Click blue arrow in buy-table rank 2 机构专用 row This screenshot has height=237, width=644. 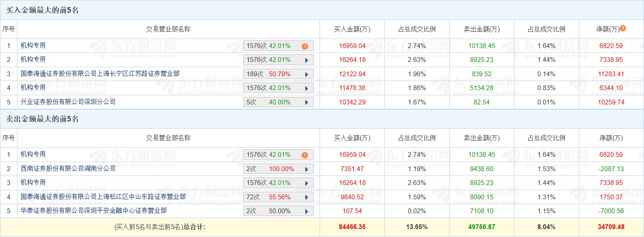[306, 60]
